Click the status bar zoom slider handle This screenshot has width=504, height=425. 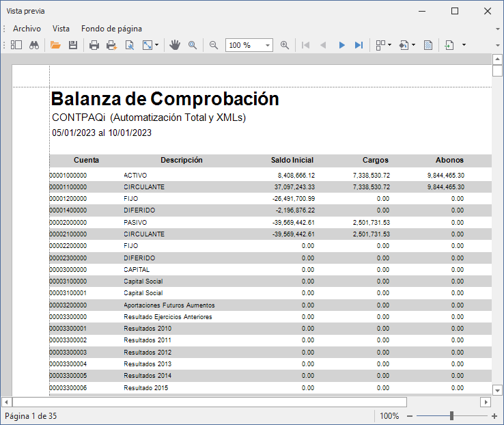pos(451,415)
